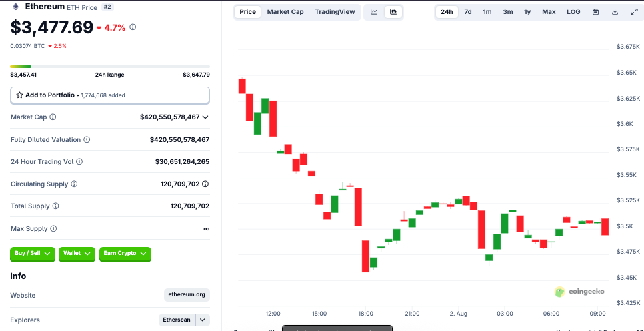Click the 2. Aug date label on chart axis
The width and height of the screenshot is (644, 331).
pyautogui.click(x=459, y=314)
